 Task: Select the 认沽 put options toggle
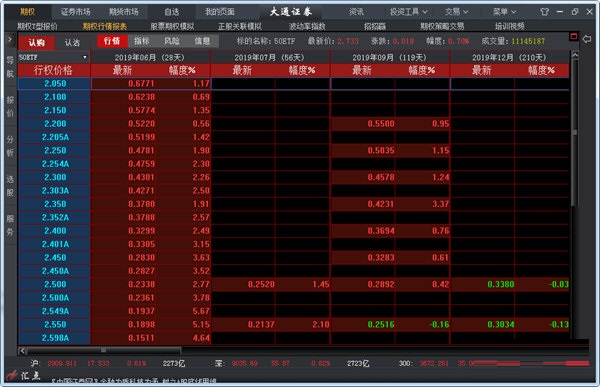click(x=72, y=42)
